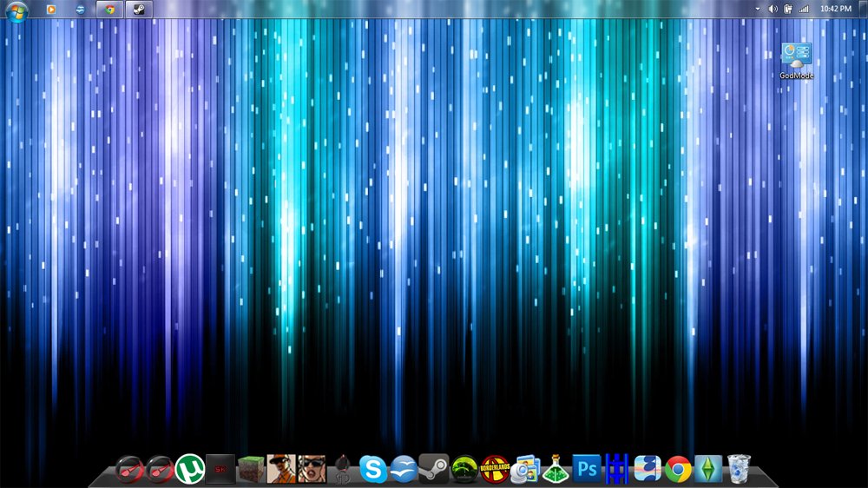Open the uTorrent icon in the dock

pyautogui.click(x=190, y=469)
